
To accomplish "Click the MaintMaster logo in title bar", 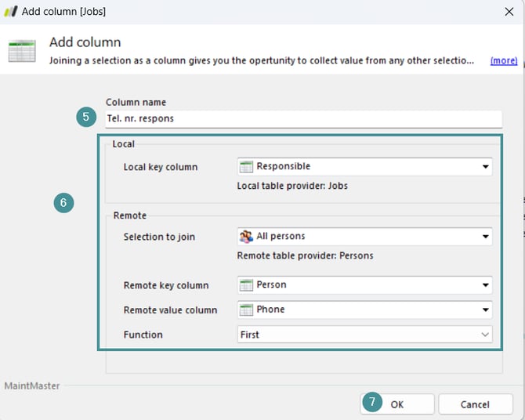I will coord(11,12).
